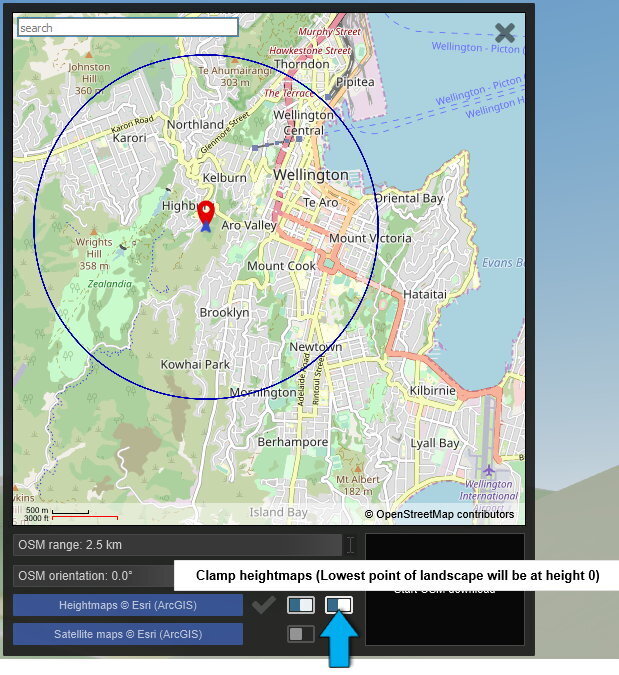The image size is (619, 675).
Task: Toggle clamp heightmaps switch
Action: [339, 605]
